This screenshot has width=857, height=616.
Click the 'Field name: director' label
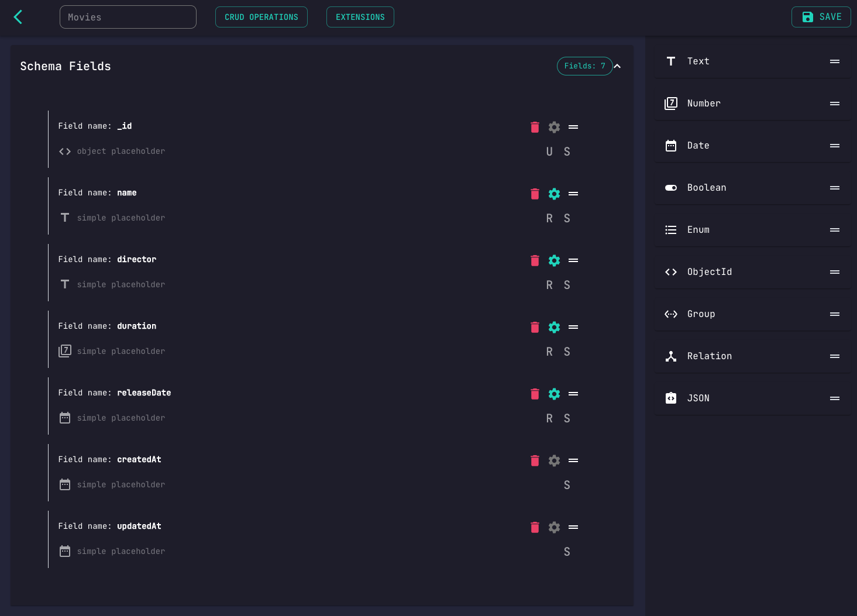pyautogui.click(x=108, y=260)
